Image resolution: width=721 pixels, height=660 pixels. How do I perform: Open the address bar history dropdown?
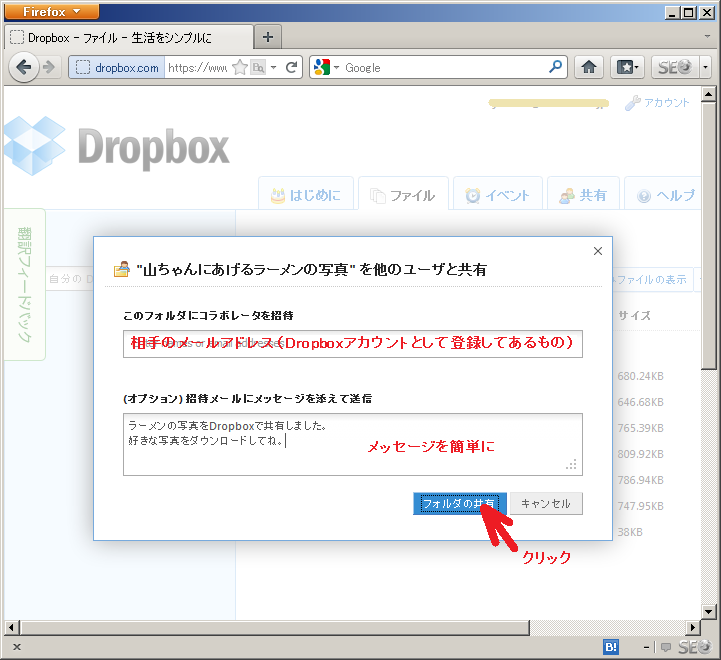pos(274,68)
